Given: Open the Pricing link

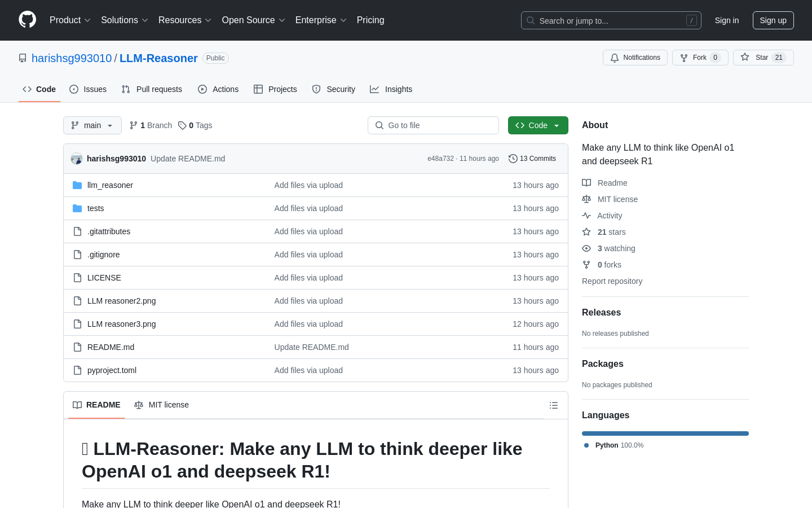Looking at the screenshot, I should tap(370, 20).
